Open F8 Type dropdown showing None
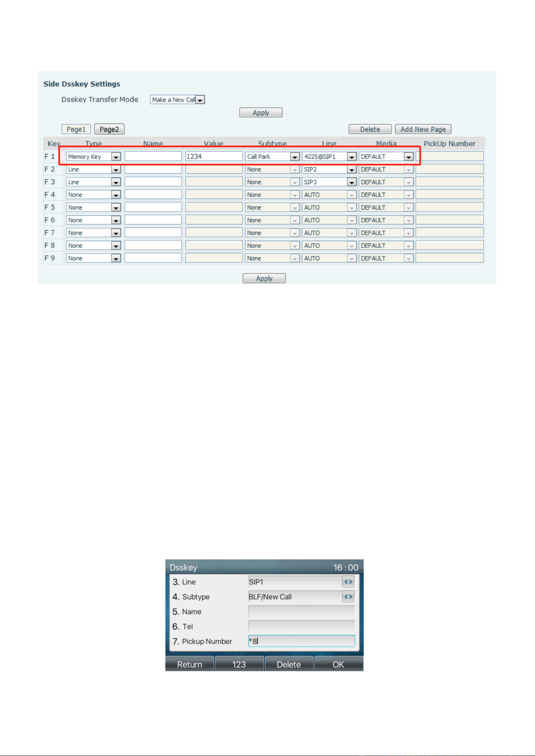Screen dimensions: 535x756 (93, 246)
